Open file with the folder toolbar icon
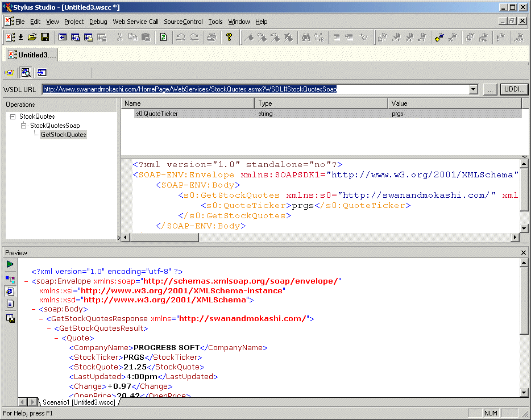531x420 pixels. [x=32, y=38]
